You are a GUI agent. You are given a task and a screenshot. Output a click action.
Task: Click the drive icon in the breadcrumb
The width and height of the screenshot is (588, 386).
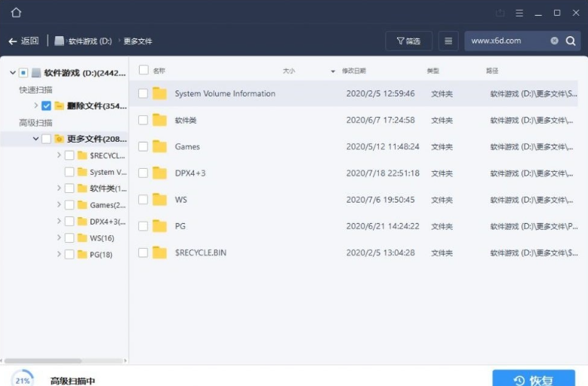(59, 41)
